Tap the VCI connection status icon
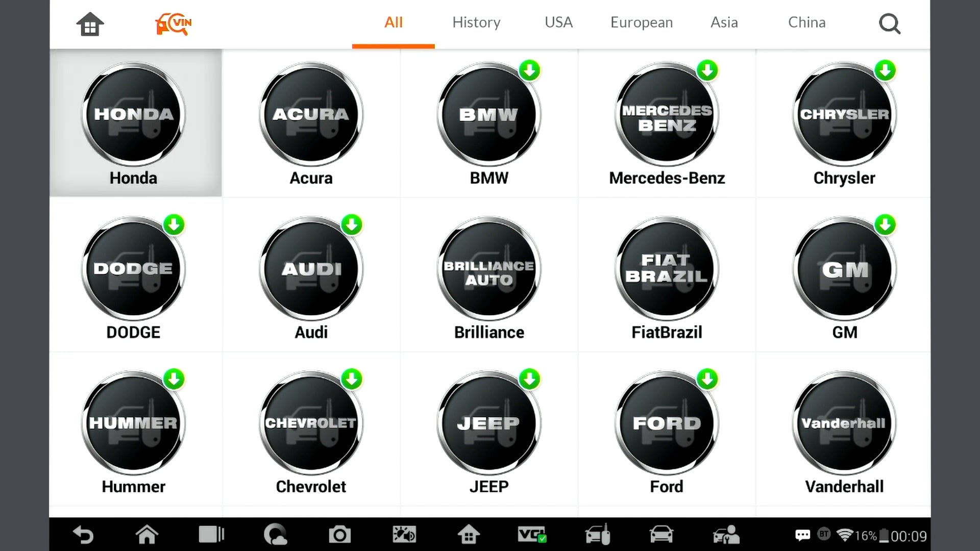The image size is (980, 551). pos(532,535)
